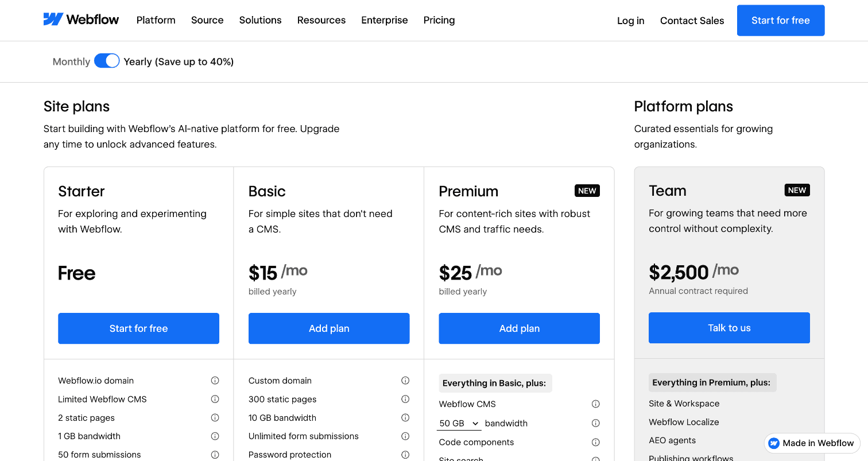Show info for 300 static pages
The image size is (868, 461).
coord(405,399)
